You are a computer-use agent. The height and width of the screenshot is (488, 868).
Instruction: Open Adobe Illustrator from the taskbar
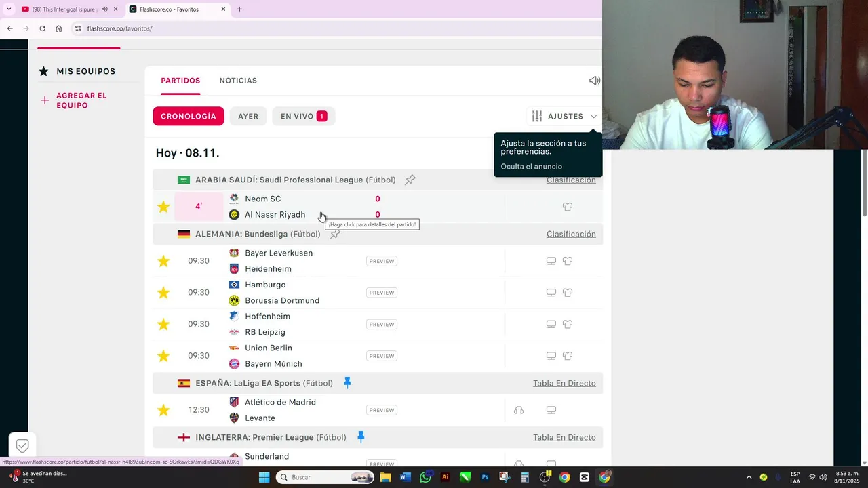tap(445, 477)
